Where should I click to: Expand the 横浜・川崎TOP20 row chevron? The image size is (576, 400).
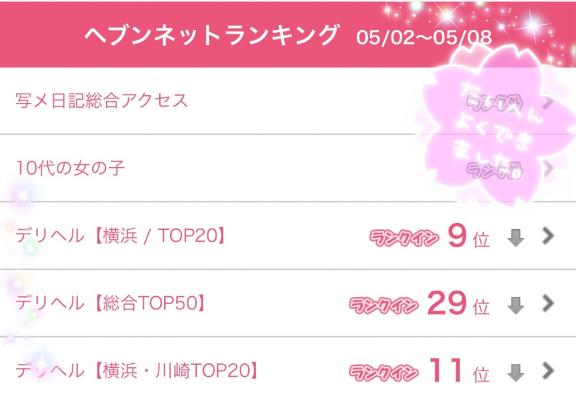click(x=548, y=371)
